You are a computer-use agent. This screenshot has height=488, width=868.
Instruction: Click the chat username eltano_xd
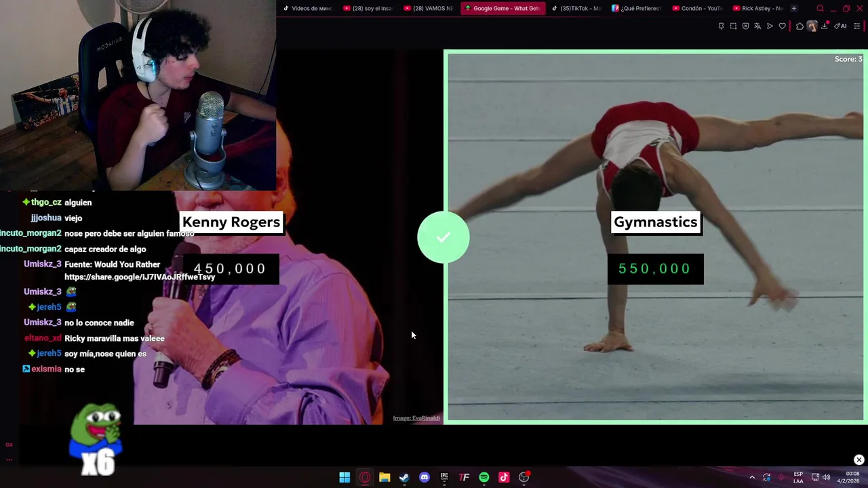(43, 338)
